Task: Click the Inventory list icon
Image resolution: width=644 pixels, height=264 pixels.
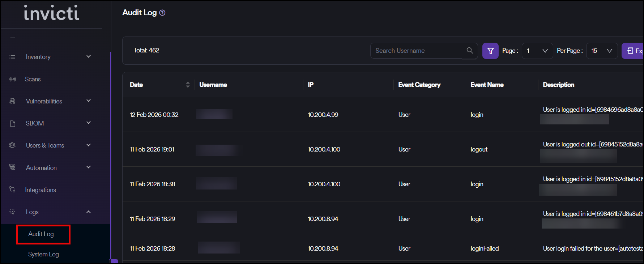Action: coord(12,57)
